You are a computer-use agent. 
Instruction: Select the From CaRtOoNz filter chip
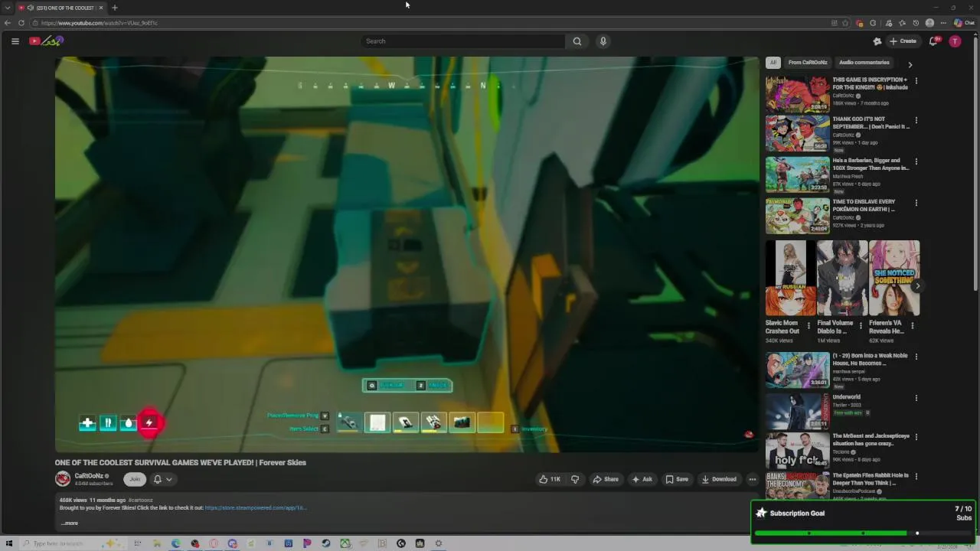point(808,63)
